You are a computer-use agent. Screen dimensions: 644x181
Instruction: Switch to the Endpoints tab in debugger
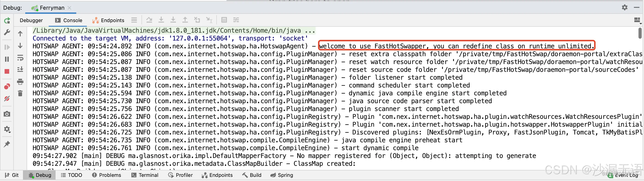click(108, 20)
